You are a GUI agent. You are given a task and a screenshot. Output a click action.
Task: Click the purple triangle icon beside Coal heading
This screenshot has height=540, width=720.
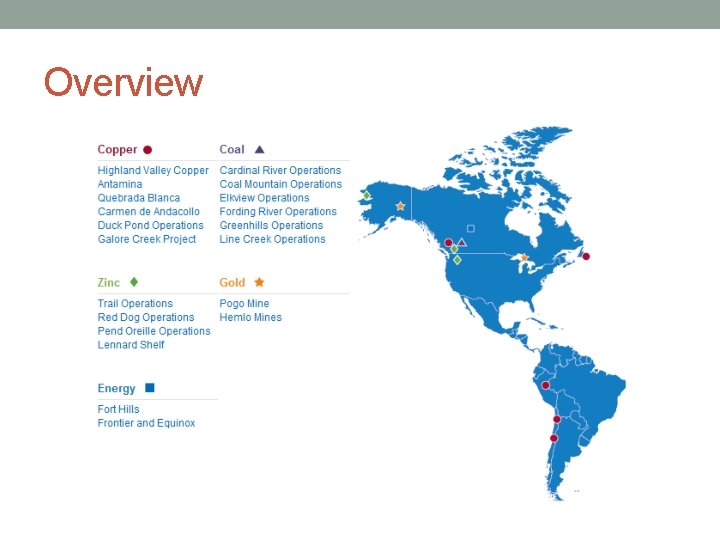(259, 149)
